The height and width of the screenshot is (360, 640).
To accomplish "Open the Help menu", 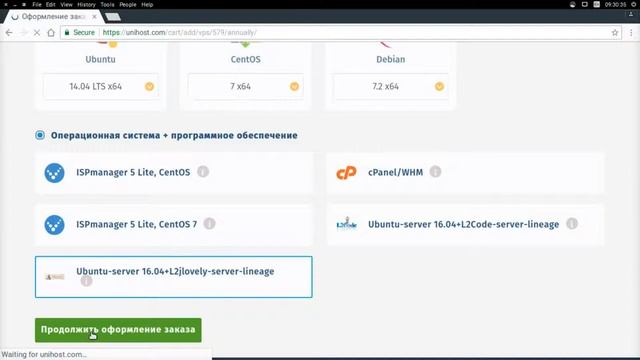I will point(147,4).
